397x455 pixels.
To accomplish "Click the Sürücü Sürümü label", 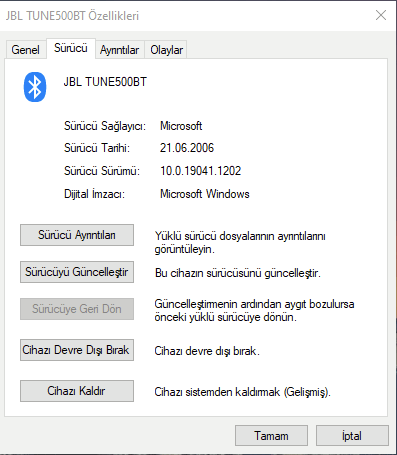I will tap(102, 171).
